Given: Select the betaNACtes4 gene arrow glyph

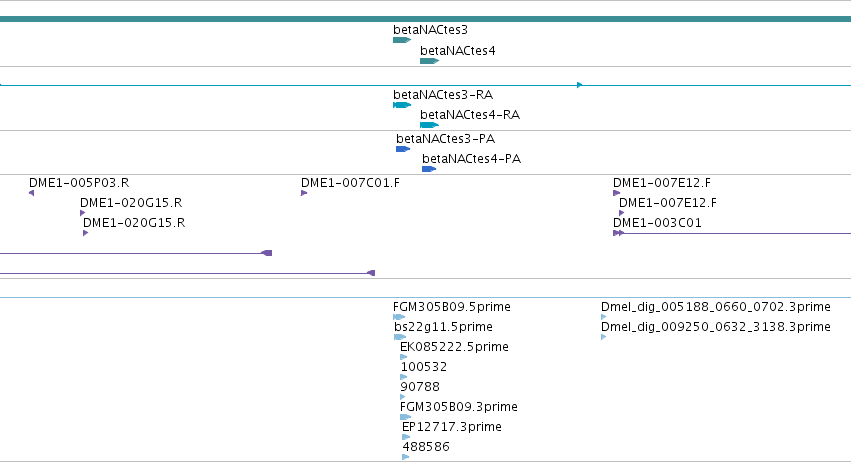Looking at the screenshot, I should coord(429,61).
